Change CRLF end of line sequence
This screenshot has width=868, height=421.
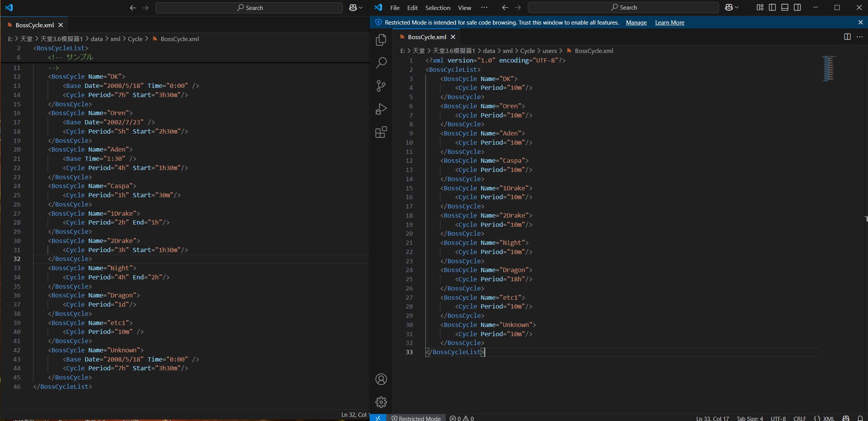point(800,418)
